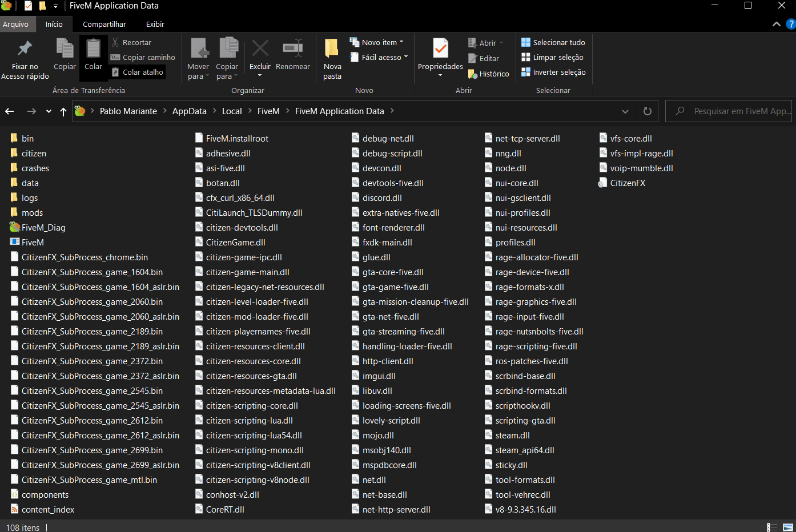Navigate to Pablo Mariante in breadcrumb
Image resolution: width=796 pixels, height=532 pixels.
tap(128, 111)
